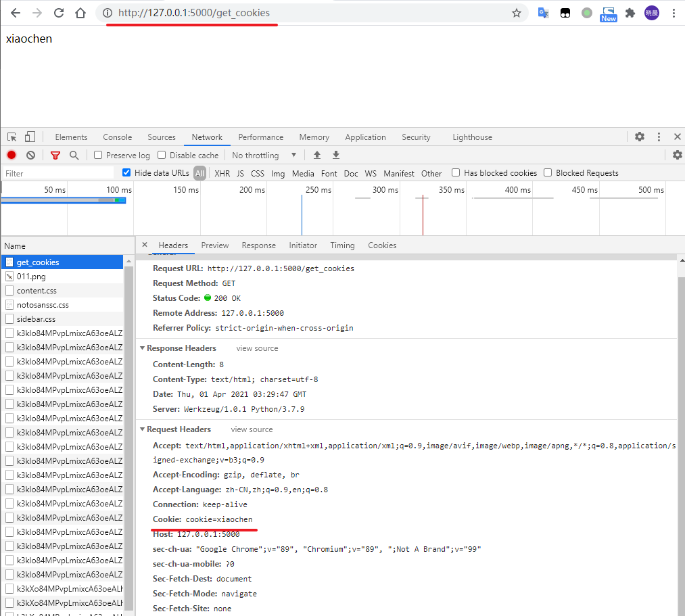The width and height of the screenshot is (685, 616).
Task: Select the get_cookies request
Action: click(x=62, y=262)
